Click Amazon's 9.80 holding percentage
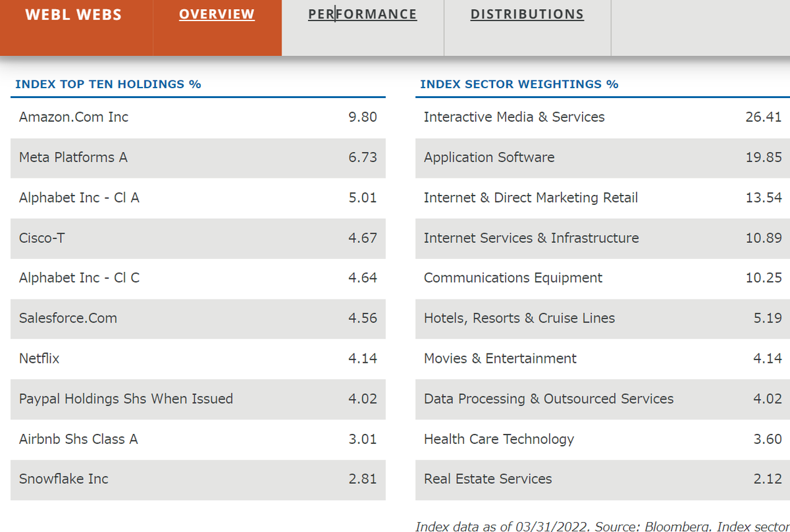 click(x=362, y=117)
